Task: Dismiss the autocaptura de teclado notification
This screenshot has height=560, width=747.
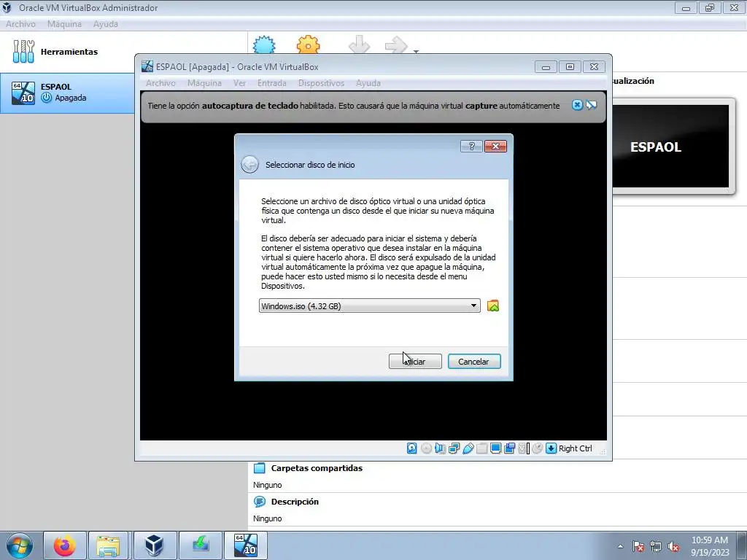Action: click(x=577, y=105)
